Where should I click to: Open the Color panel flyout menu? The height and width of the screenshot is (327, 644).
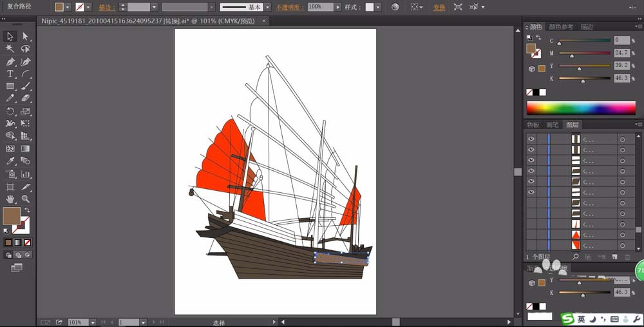(x=638, y=26)
